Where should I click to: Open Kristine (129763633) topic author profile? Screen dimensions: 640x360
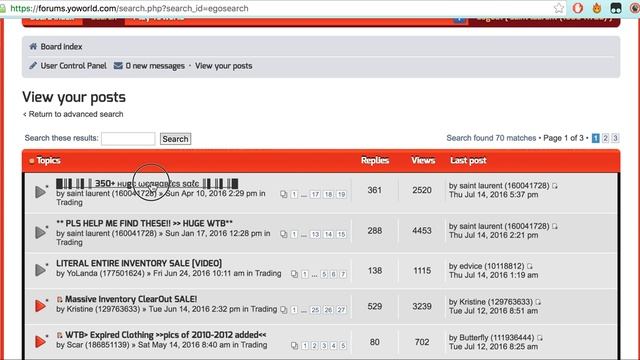pyautogui.click(x=103, y=309)
